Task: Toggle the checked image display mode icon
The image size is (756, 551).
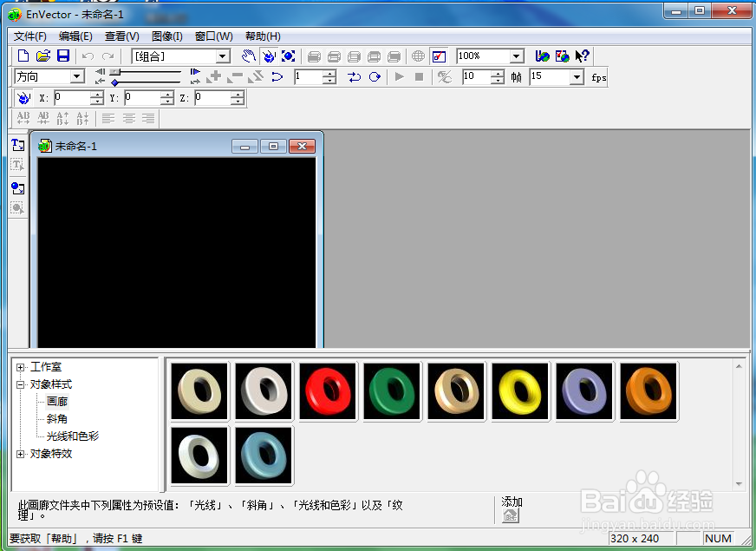Action: [x=439, y=56]
